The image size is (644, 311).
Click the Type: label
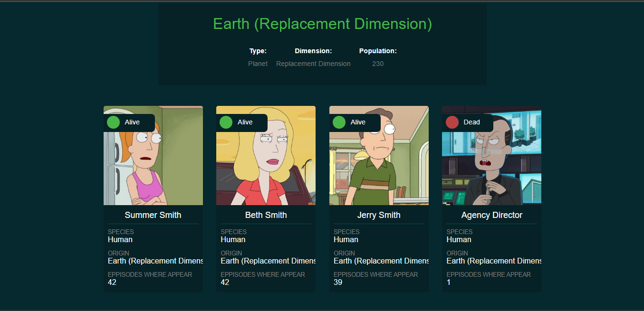click(x=258, y=51)
